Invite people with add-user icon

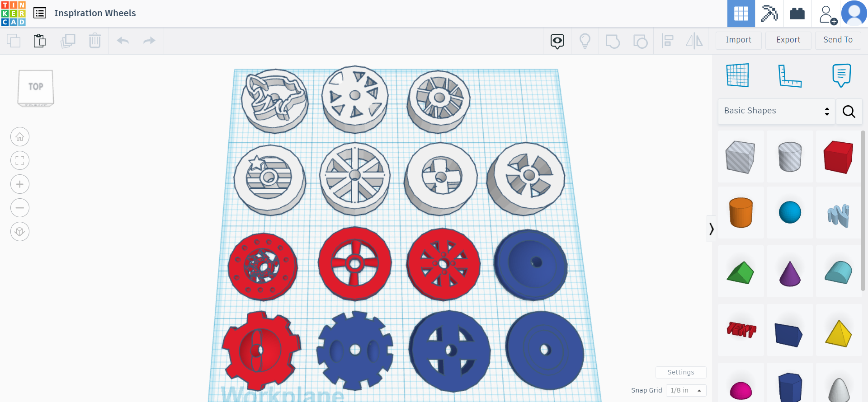[x=828, y=14]
